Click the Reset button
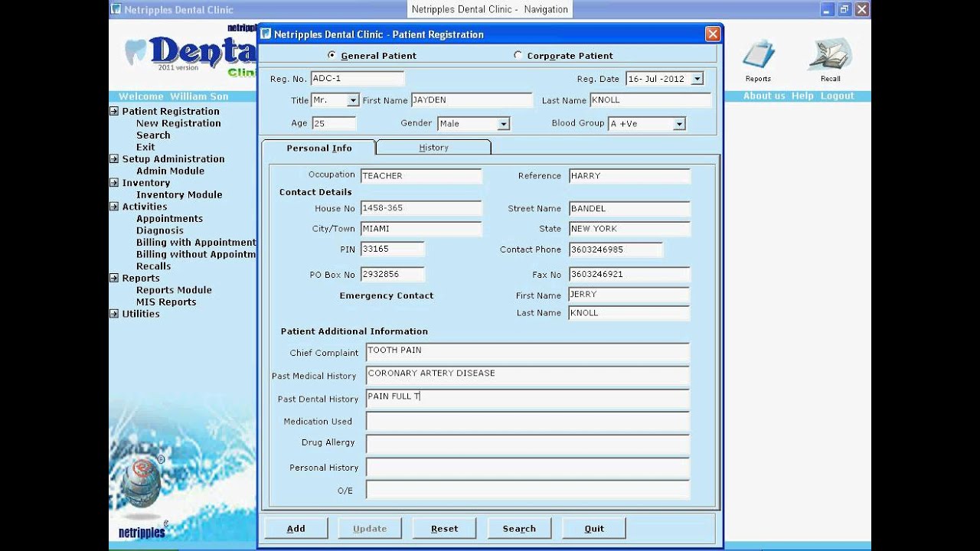Image resolution: width=980 pixels, height=551 pixels. pyautogui.click(x=444, y=529)
